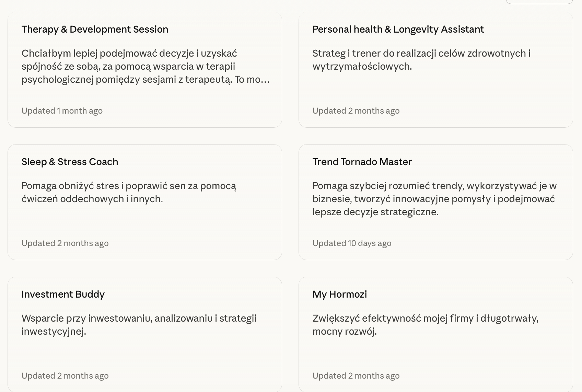Screen dimensions: 582x392
Task: Click 'Updated 10 days ago' timestamp
Action: pos(352,243)
